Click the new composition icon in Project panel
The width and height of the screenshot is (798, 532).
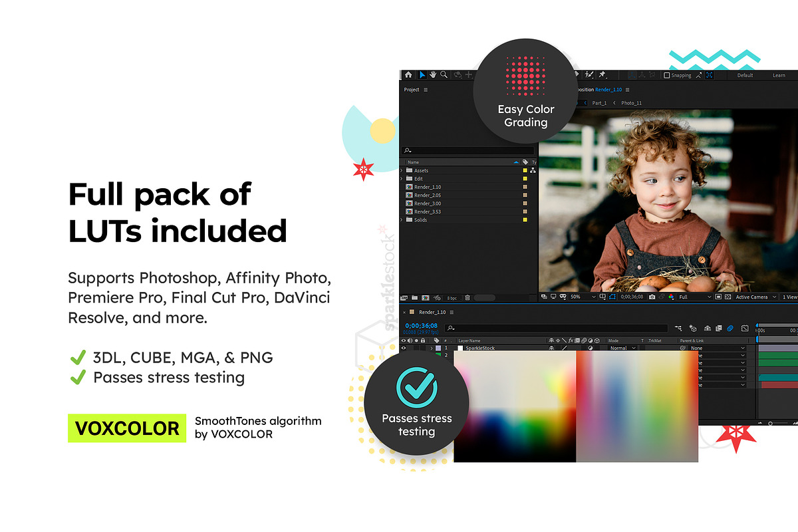pyautogui.click(x=426, y=297)
